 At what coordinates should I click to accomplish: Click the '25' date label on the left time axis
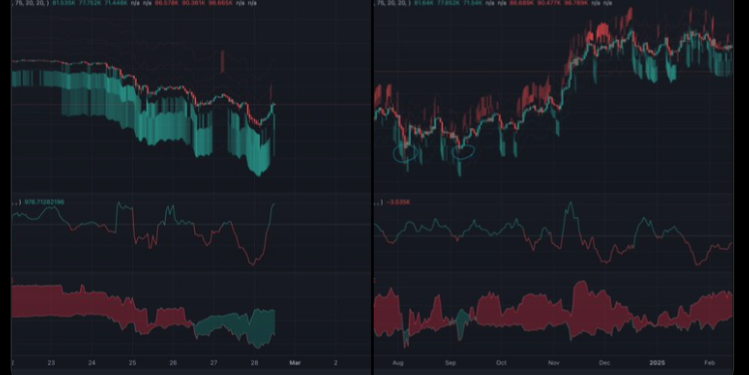coord(133,363)
